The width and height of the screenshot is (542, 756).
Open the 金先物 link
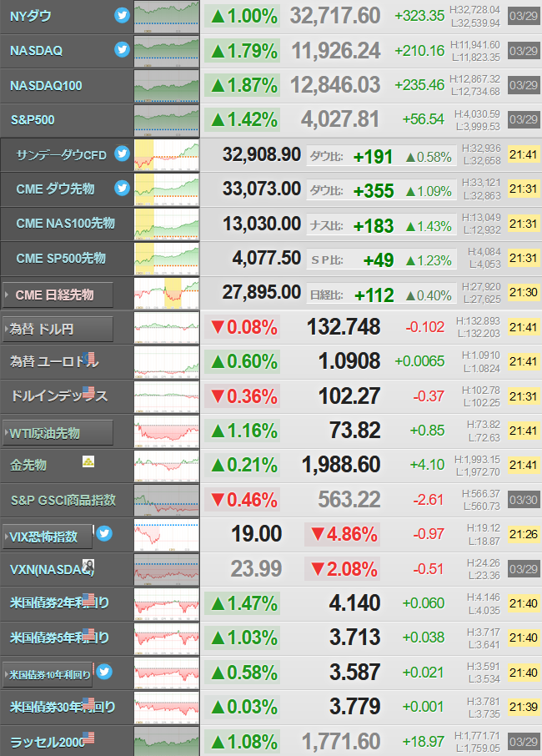coord(28,466)
